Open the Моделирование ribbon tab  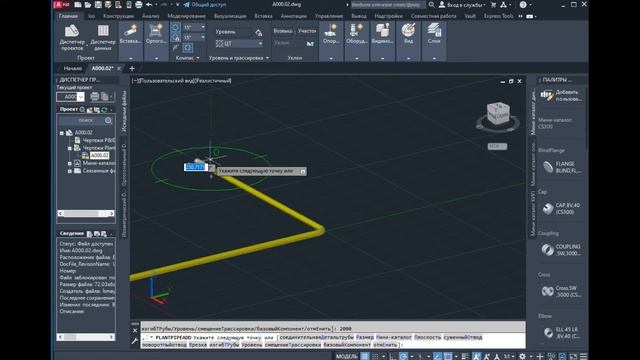pos(186,16)
